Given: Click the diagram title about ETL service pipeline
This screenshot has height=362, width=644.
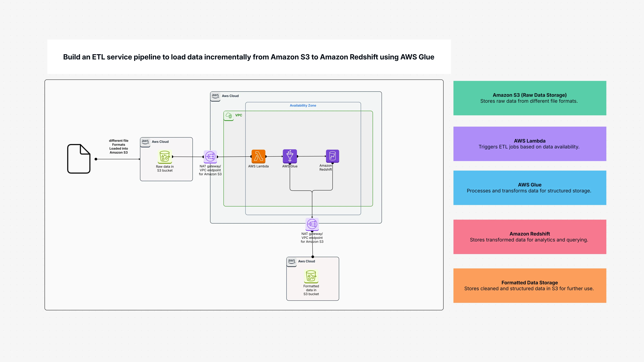Looking at the screenshot, I should coord(249,57).
